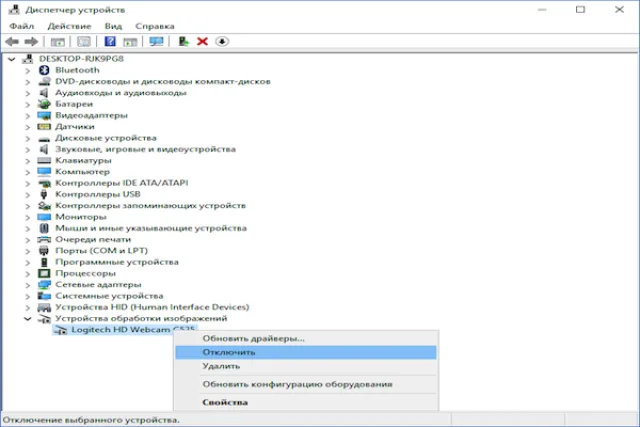Choose Обновить конфигурацию оборудования
Screen dimensions: 640x427
pos(306,384)
